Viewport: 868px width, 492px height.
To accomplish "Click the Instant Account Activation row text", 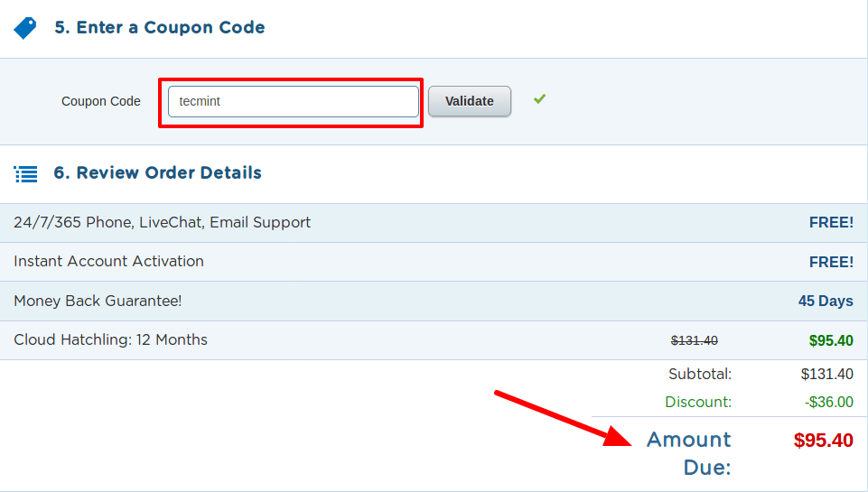I will [109, 262].
